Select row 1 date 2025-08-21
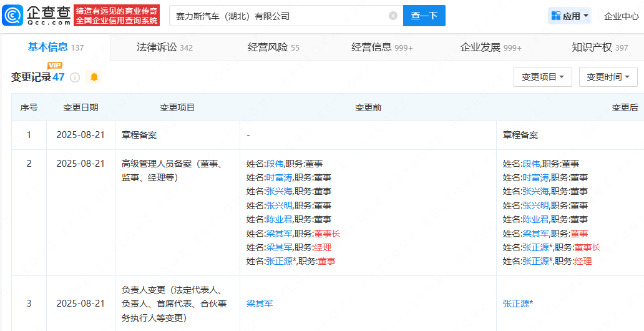Viewport: 644px width, 331px height. tap(80, 135)
